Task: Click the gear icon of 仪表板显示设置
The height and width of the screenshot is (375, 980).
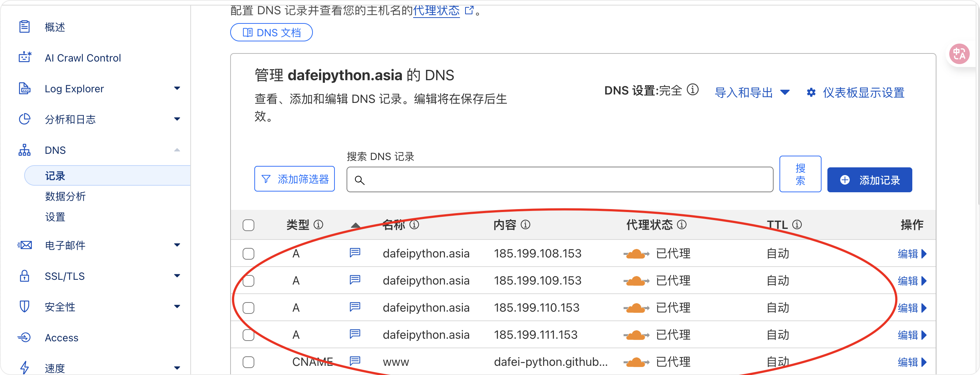Action: (x=811, y=92)
